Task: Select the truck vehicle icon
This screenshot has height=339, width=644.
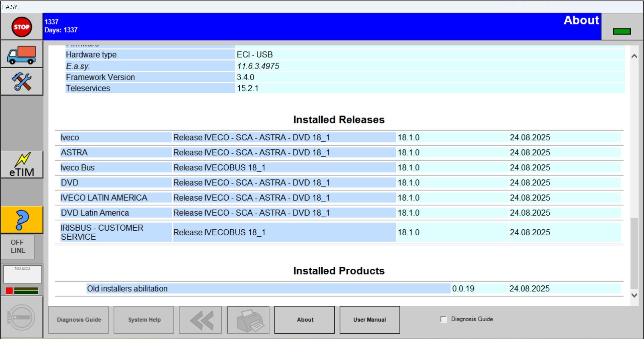Action: pos(21,54)
